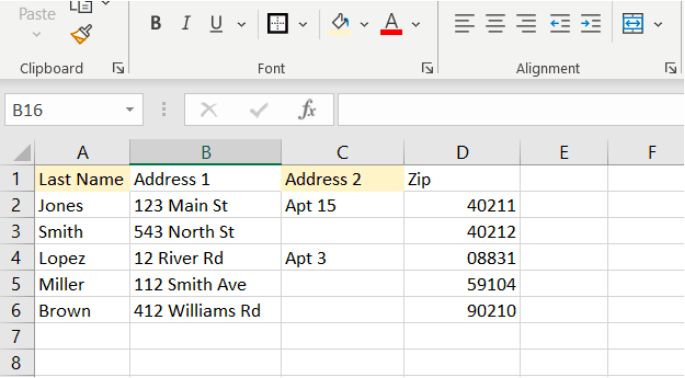
Task: Increase indent
Action: [x=591, y=23]
